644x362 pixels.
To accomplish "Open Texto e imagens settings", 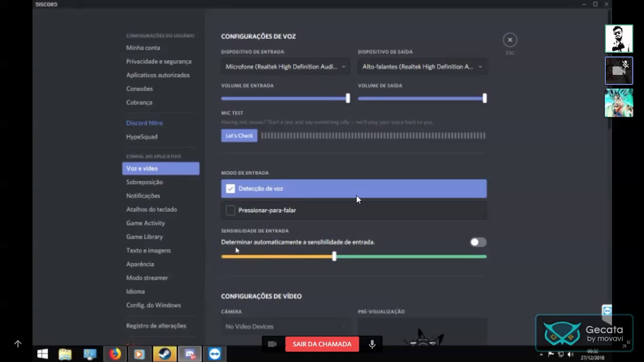I will coord(148,250).
